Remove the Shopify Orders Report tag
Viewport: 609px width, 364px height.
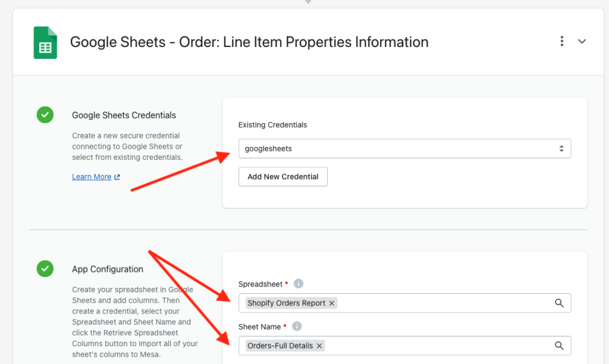(x=332, y=303)
